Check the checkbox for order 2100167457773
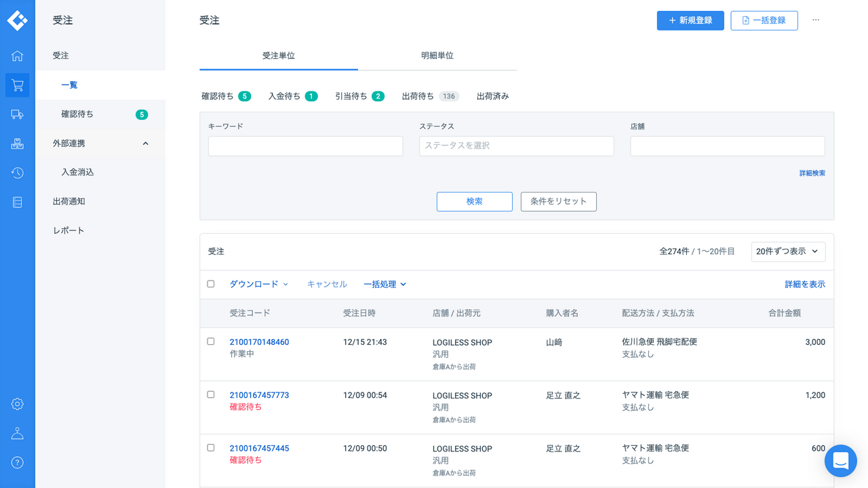This screenshot has width=868, height=488. pyautogui.click(x=210, y=395)
